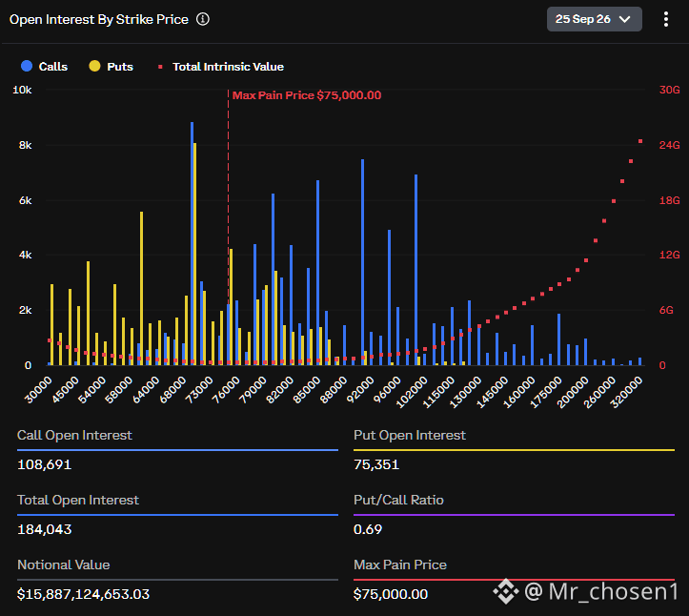This screenshot has width=689, height=616.
Task: Click the tallest blue calls bar
Action: (x=192, y=243)
